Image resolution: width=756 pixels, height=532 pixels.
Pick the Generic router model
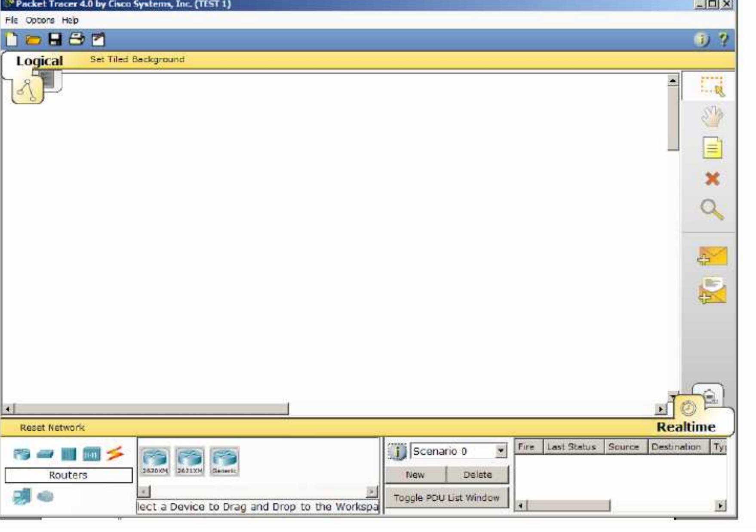(224, 461)
